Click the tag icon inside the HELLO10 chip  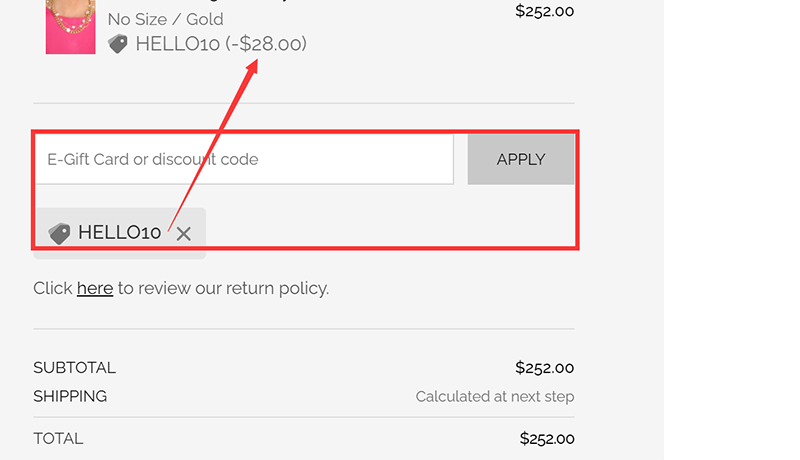(59, 233)
